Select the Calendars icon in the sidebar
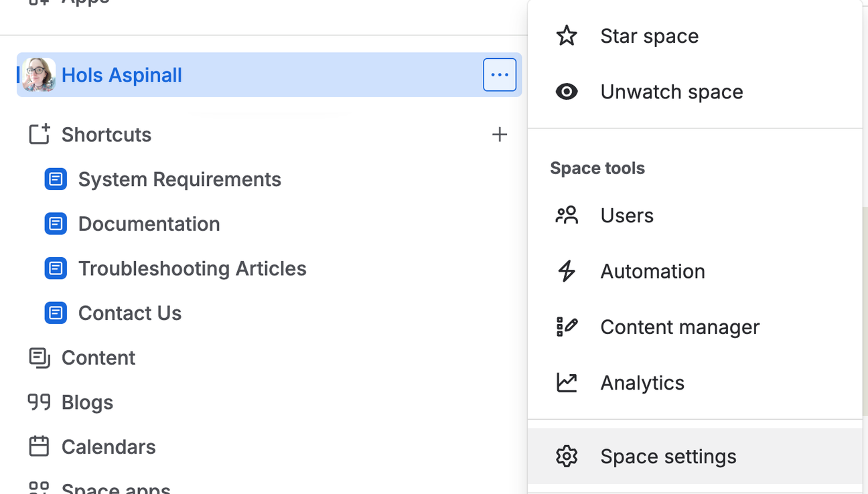The width and height of the screenshot is (868, 494). (39, 446)
